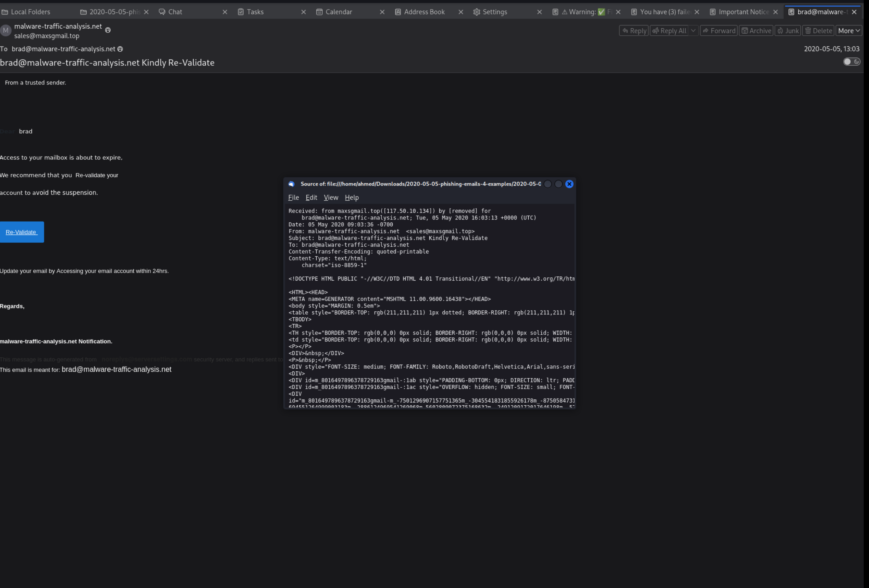Open the More actions dropdown

pyautogui.click(x=849, y=31)
